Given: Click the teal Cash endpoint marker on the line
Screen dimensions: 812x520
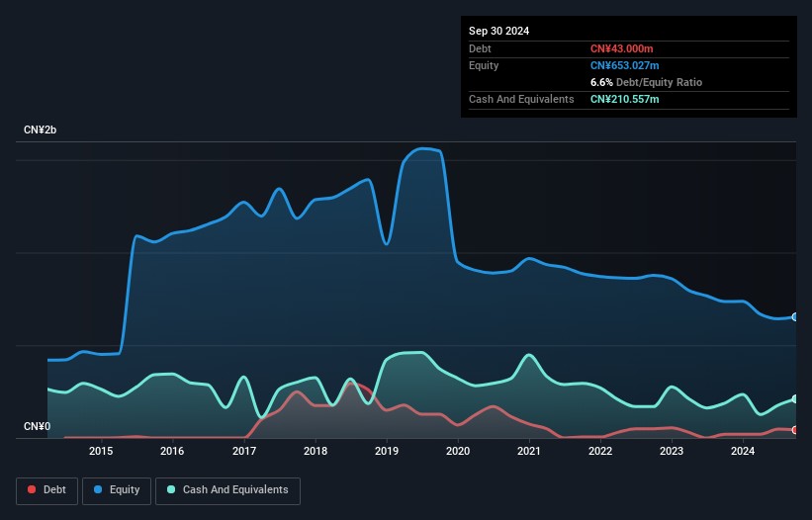Looking at the screenshot, I should pyautogui.click(x=794, y=399).
